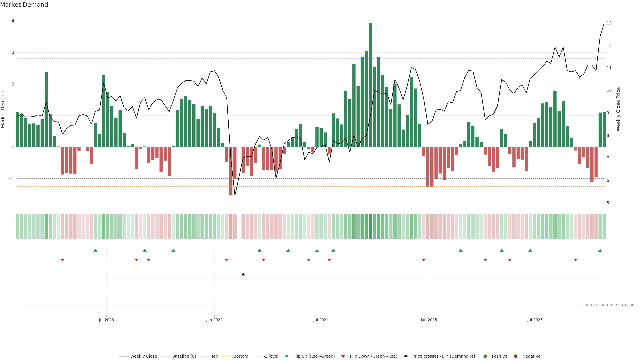
Task: Click the Weekly Close Price axis title
Action: click(x=618, y=109)
